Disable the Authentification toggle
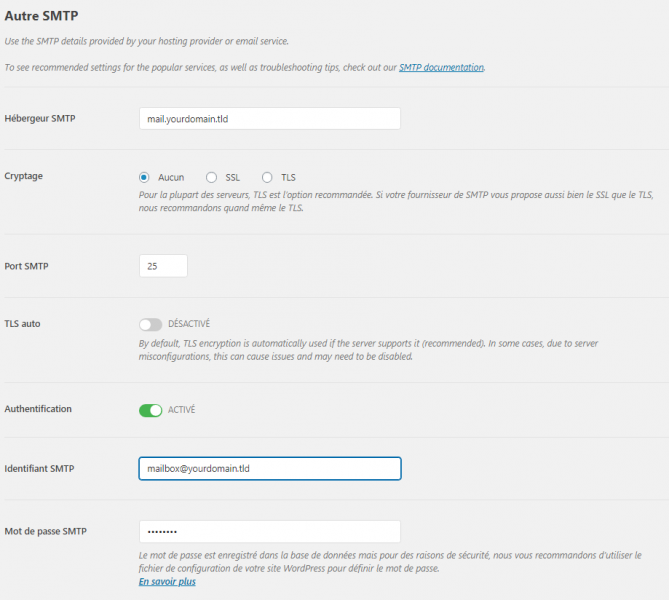This screenshot has width=669, height=600. [x=151, y=411]
